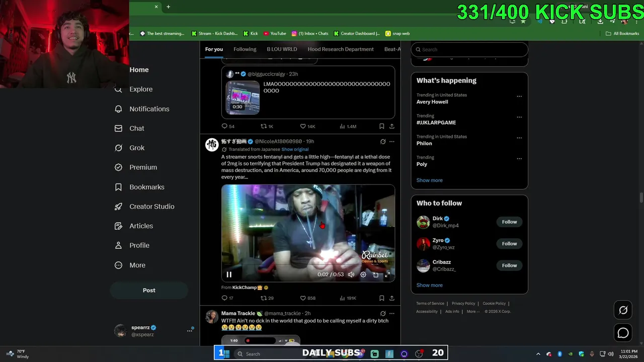Open spearrz account switcher menu
This screenshot has height=362, width=644.
190,330
